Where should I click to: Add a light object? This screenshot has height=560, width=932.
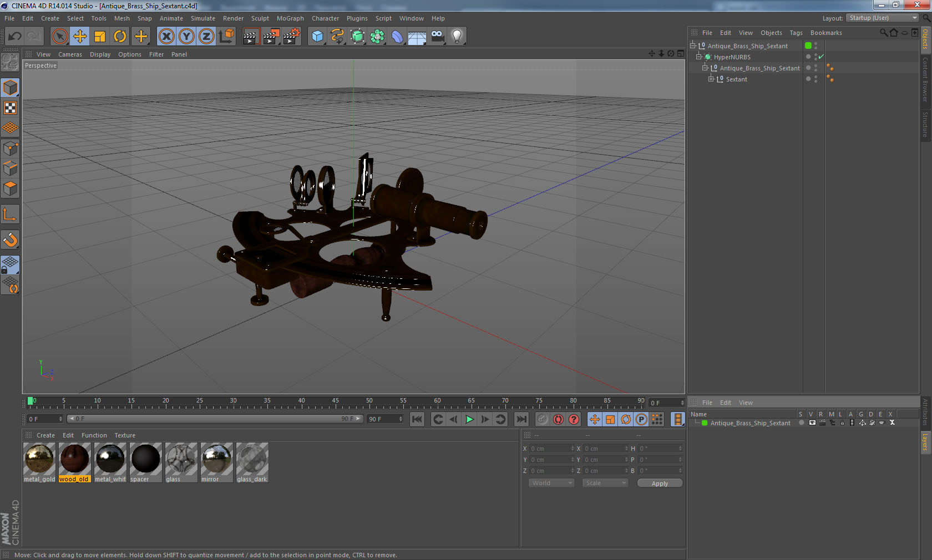click(457, 37)
